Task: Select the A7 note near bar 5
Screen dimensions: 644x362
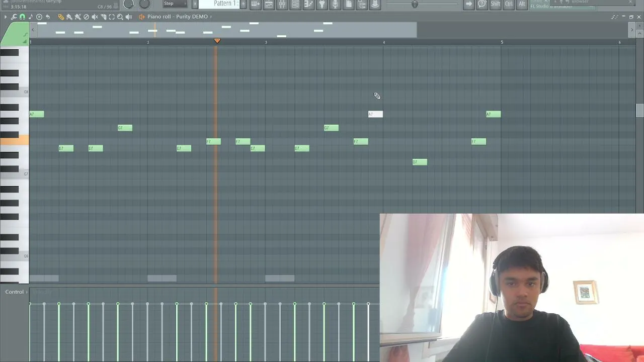Action: click(494, 114)
